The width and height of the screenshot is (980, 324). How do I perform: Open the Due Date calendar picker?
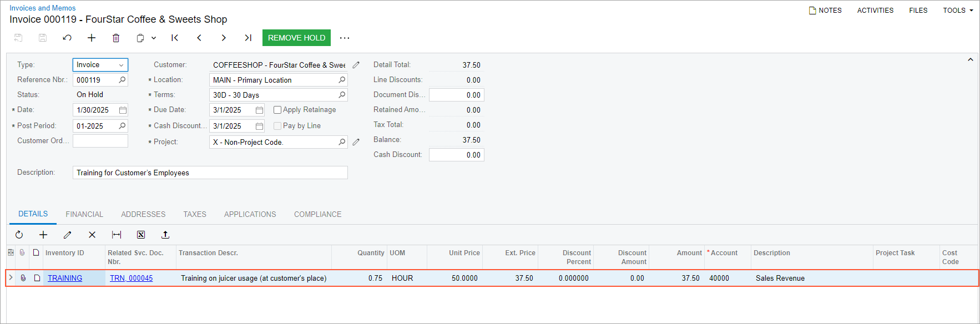[259, 110]
